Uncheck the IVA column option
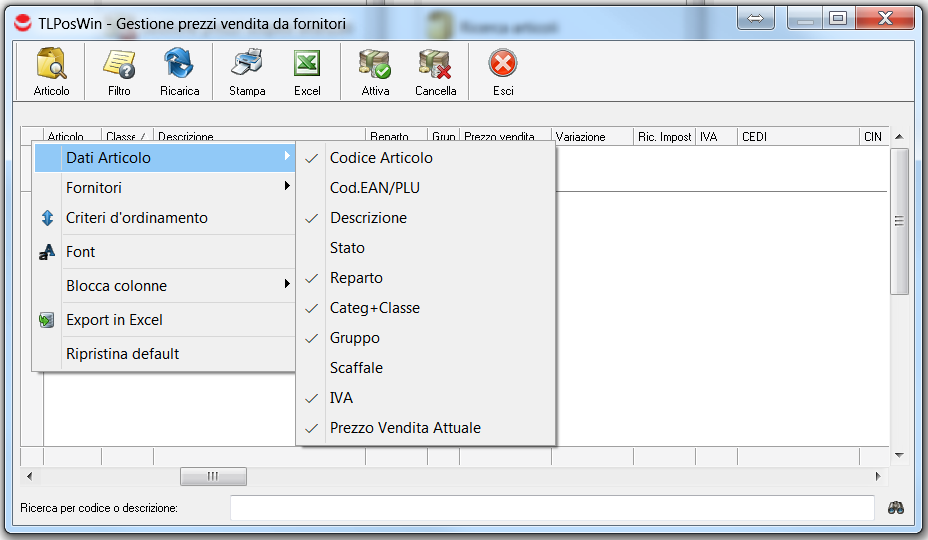 (426, 398)
